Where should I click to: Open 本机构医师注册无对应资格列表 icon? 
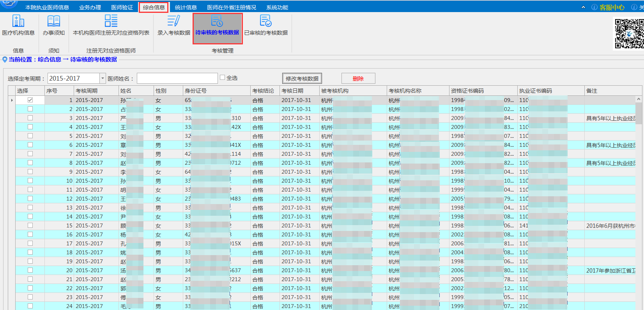point(111,21)
